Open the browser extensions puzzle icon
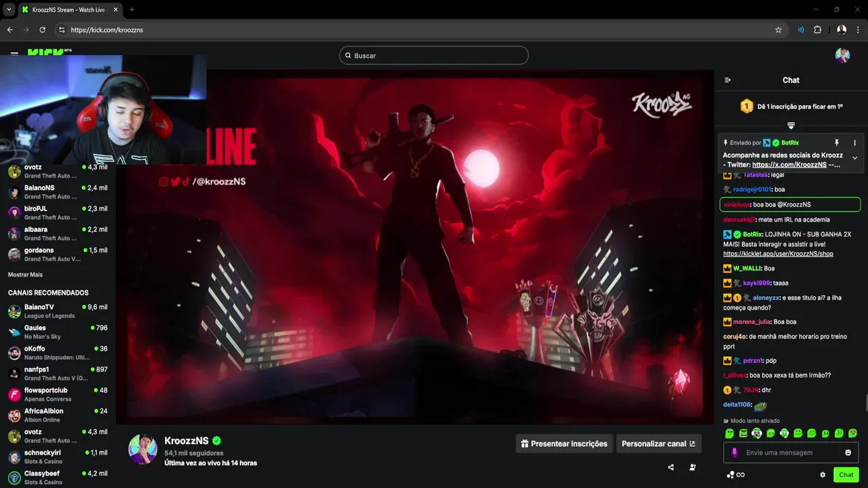This screenshot has height=488, width=868. pyautogui.click(x=817, y=30)
